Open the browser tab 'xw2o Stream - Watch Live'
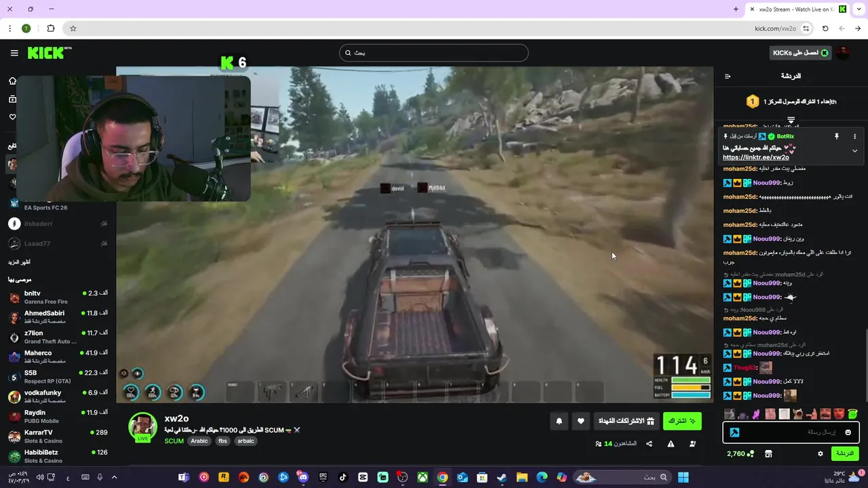 point(798,9)
